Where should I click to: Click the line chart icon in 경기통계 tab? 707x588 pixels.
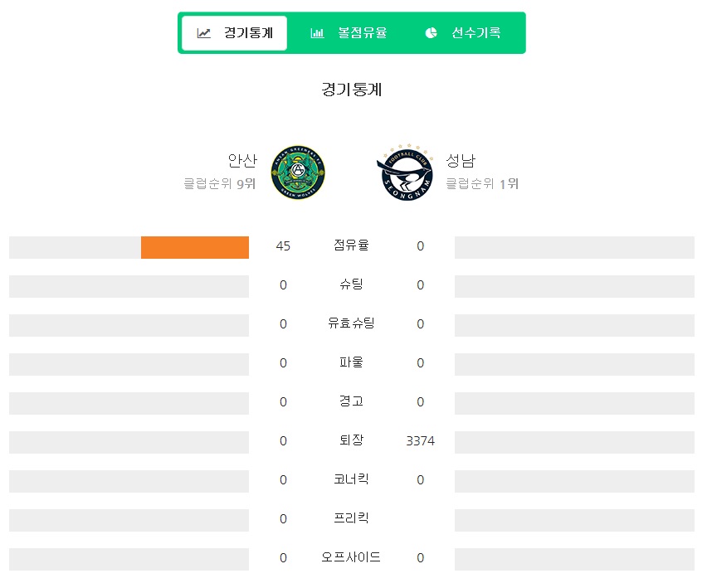point(204,33)
